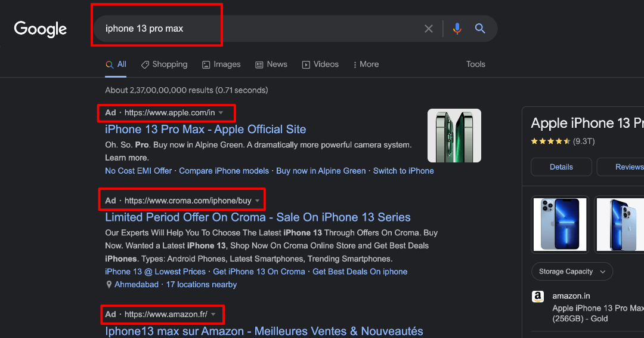Screen dimensions: 644x338
Task: Expand dropdown arrow next to croma.com ad URL
Action: (x=258, y=201)
